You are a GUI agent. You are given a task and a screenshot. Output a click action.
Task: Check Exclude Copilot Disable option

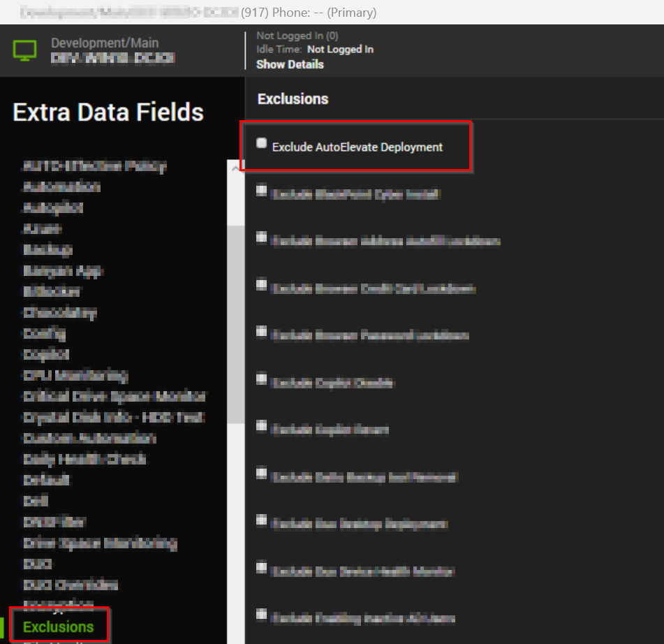click(x=262, y=379)
